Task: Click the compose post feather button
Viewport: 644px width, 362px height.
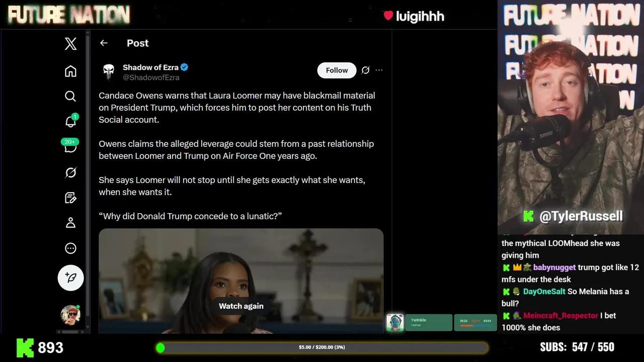Action: point(70,278)
